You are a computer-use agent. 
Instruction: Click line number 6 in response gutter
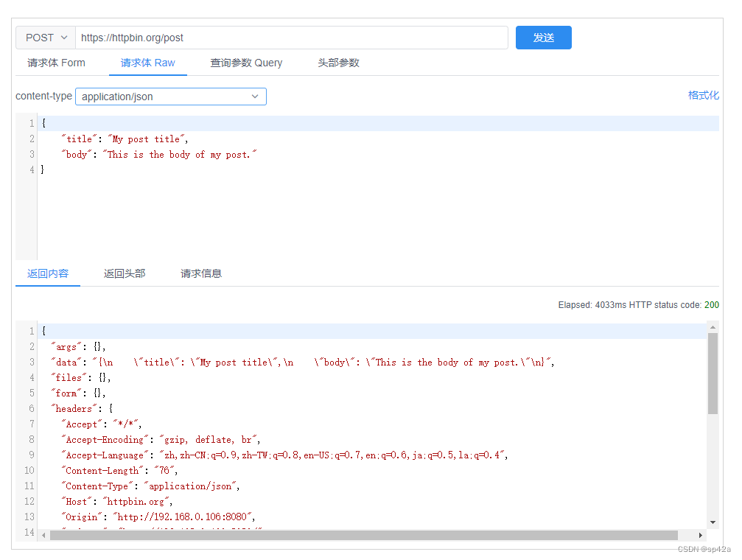click(31, 408)
